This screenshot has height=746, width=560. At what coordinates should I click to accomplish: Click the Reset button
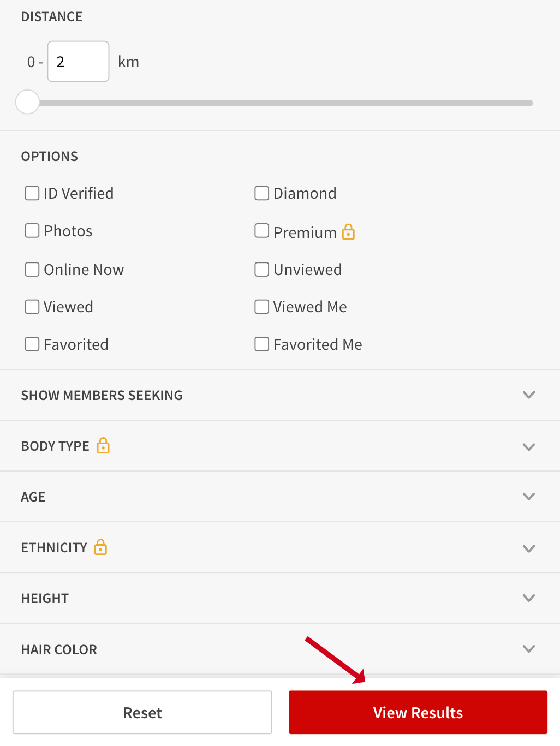point(142,712)
